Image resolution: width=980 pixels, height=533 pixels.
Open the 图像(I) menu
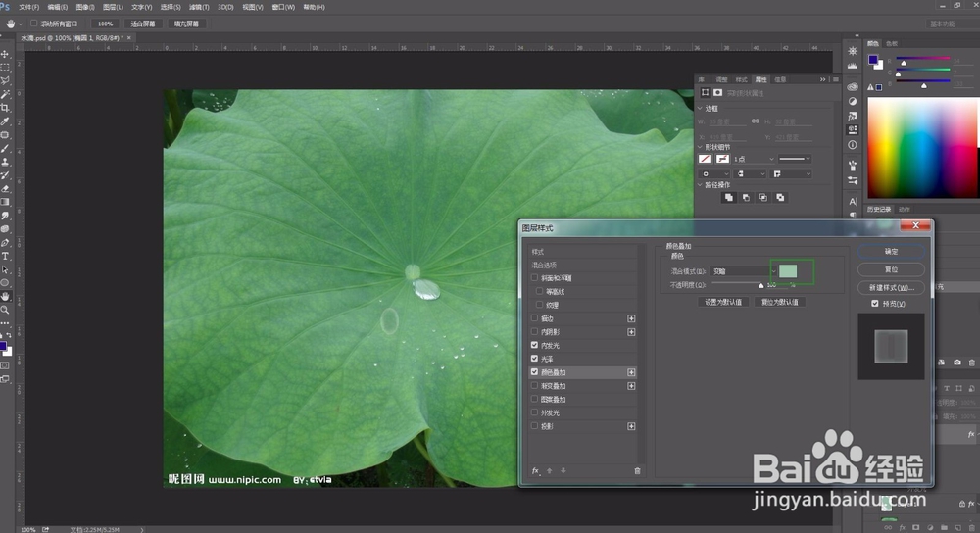(84, 8)
